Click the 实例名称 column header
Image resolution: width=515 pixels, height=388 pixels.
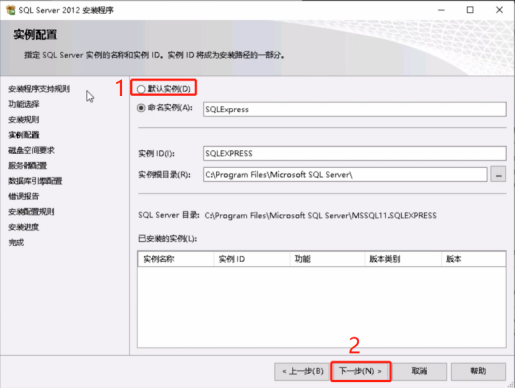tap(176, 259)
